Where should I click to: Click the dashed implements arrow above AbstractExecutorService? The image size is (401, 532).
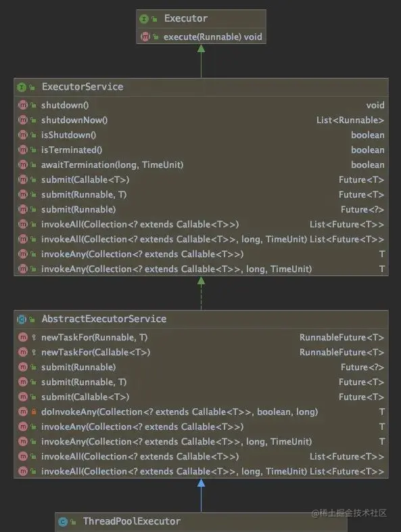pyautogui.click(x=201, y=294)
